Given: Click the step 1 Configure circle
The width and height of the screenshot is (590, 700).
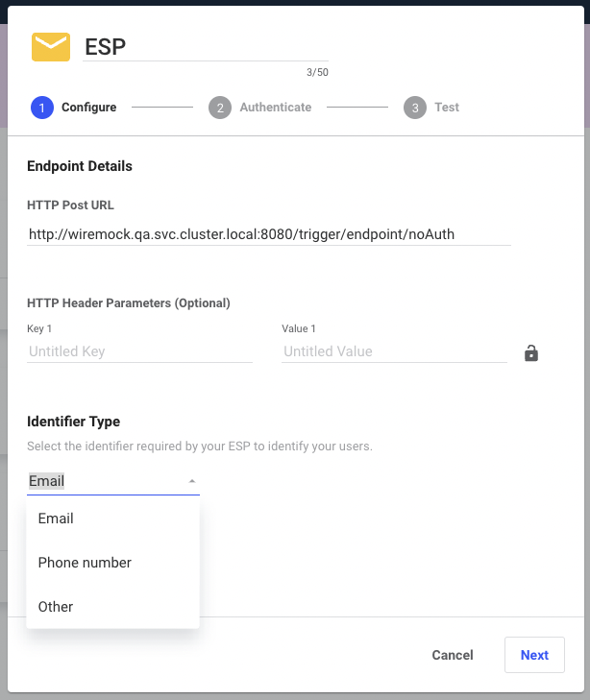Looking at the screenshot, I should click(42, 108).
